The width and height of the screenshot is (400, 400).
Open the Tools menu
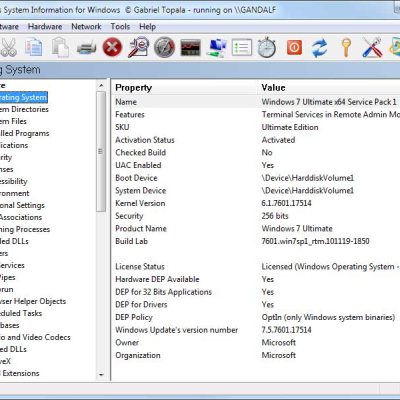(x=120, y=27)
